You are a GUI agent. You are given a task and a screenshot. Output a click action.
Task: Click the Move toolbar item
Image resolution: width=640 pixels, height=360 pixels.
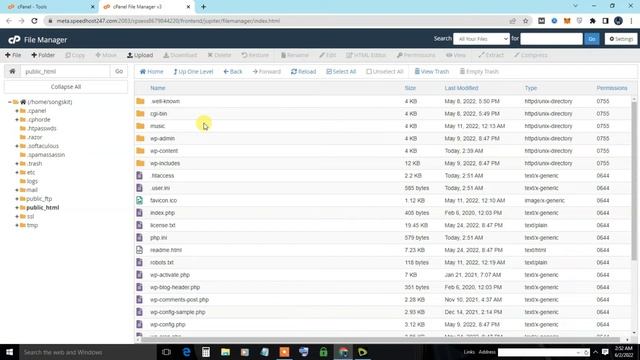tap(106, 55)
